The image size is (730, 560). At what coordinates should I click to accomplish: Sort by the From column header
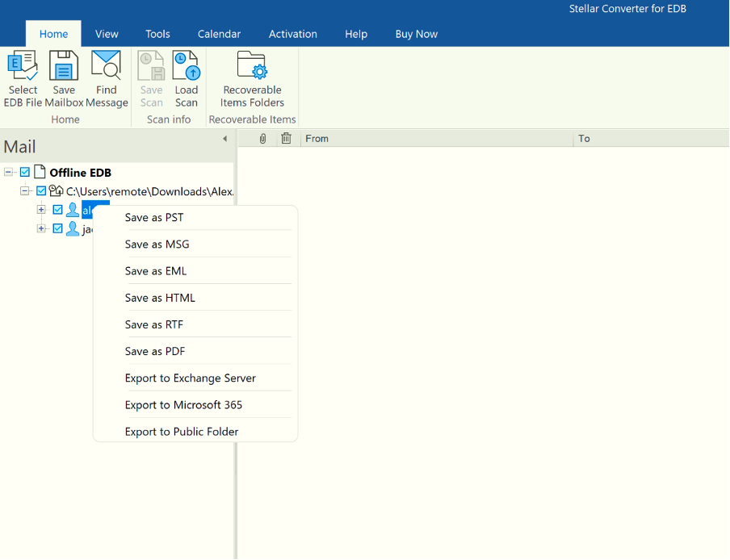point(437,139)
